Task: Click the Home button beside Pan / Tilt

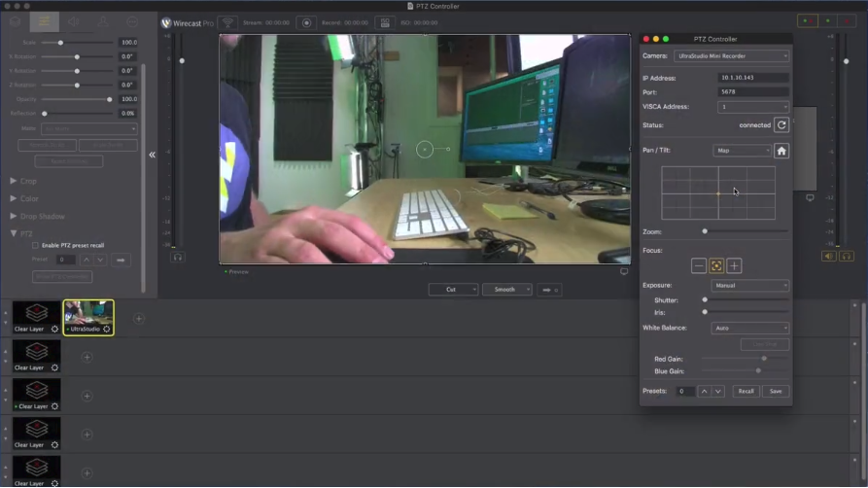Action: (781, 151)
